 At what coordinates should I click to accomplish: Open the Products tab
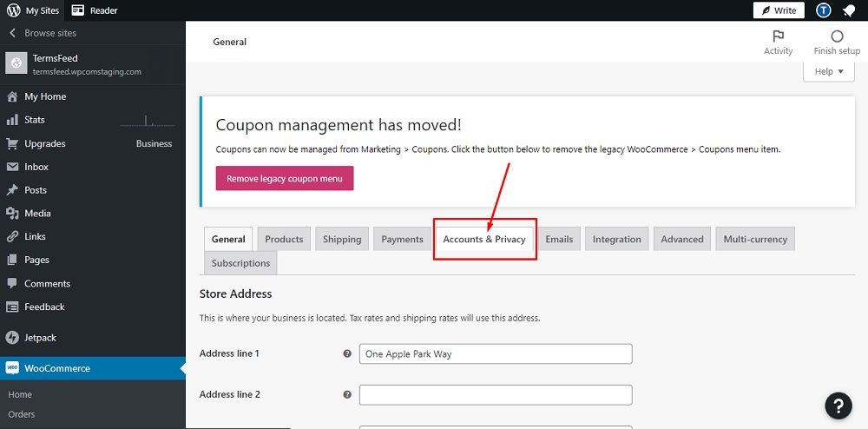pos(284,239)
